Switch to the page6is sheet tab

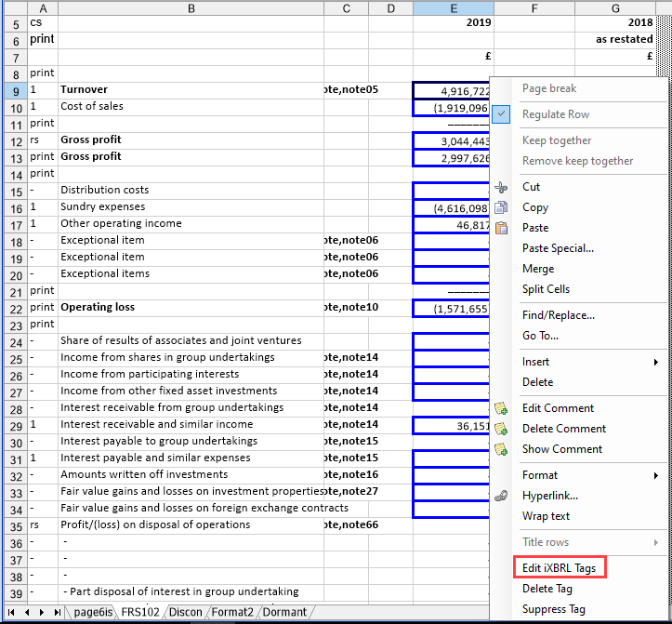[93, 612]
